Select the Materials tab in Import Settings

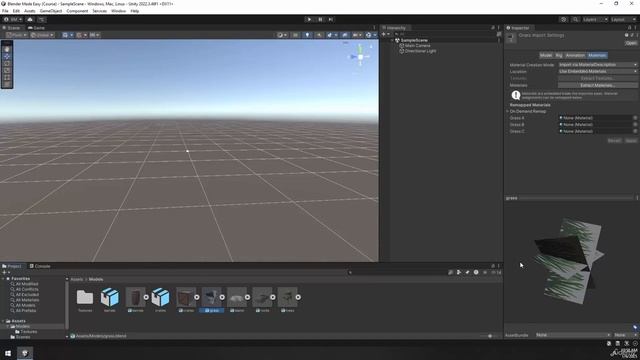point(597,55)
